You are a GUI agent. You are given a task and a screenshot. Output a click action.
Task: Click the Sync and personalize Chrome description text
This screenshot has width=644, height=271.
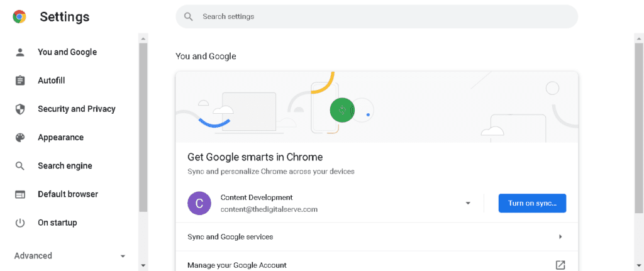pos(271,171)
